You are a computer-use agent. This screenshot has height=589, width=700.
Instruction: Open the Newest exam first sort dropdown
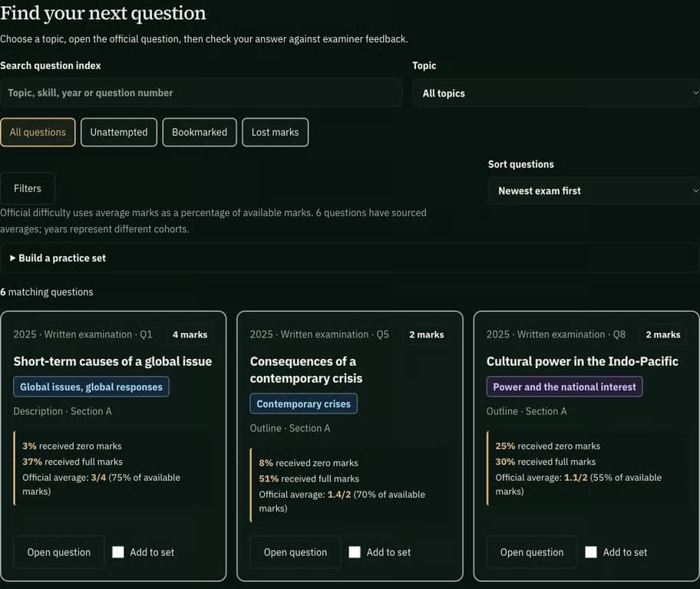pos(594,191)
